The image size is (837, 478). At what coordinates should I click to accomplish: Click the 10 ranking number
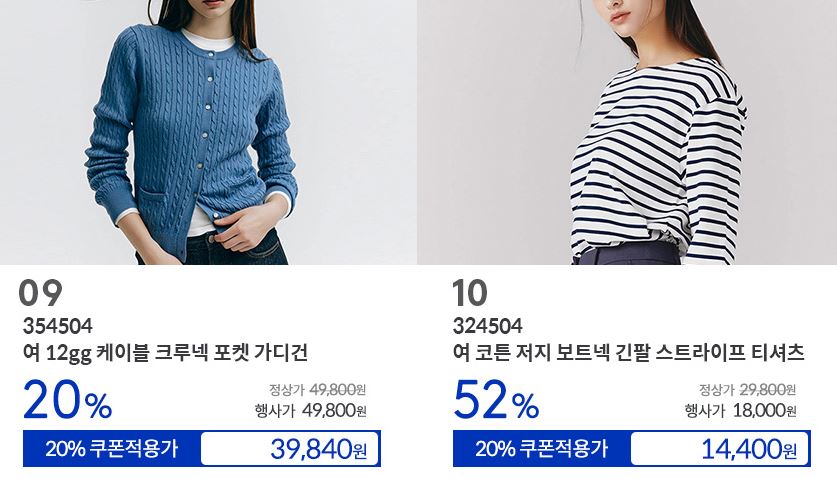[x=470, y=293]
